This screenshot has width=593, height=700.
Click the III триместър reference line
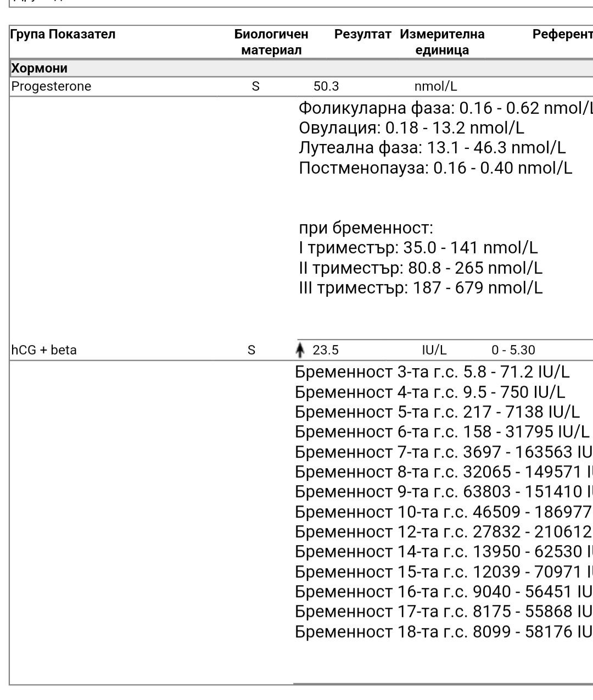pyautogui.click(x=420, y=288)
